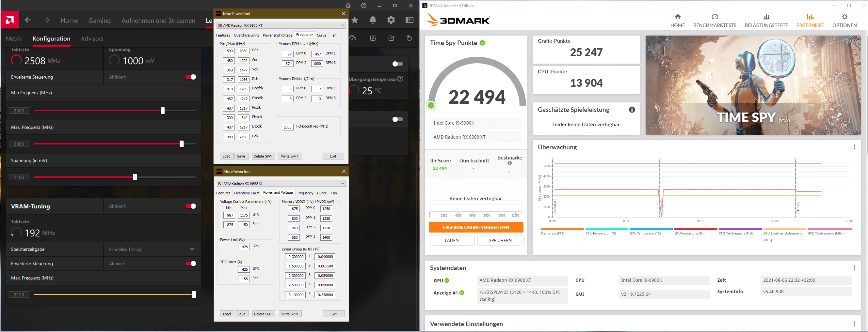
Task: Open the Speicherzeitgabe Schnelles Timing dropdown
Action: (152, 249)
